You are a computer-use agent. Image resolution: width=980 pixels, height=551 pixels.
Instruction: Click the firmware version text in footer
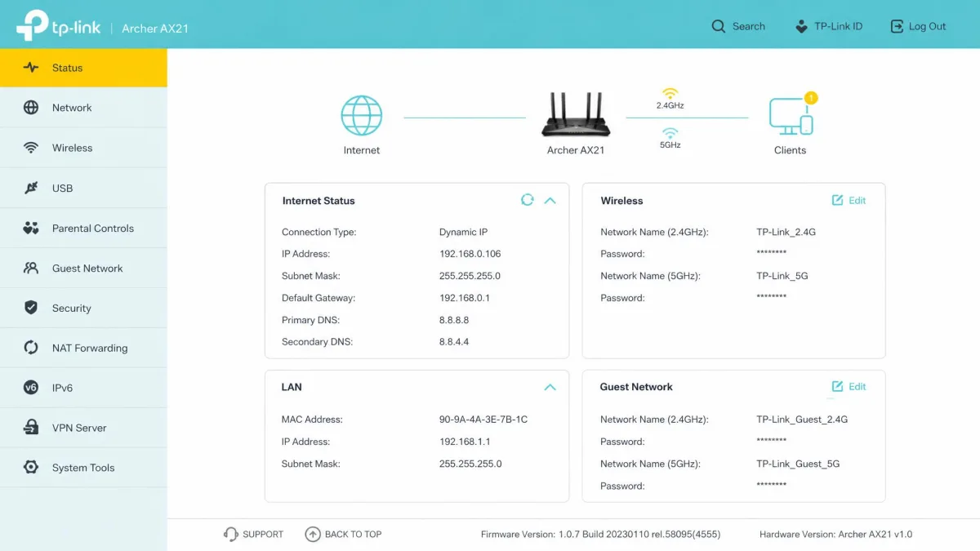tap(601, 534)
